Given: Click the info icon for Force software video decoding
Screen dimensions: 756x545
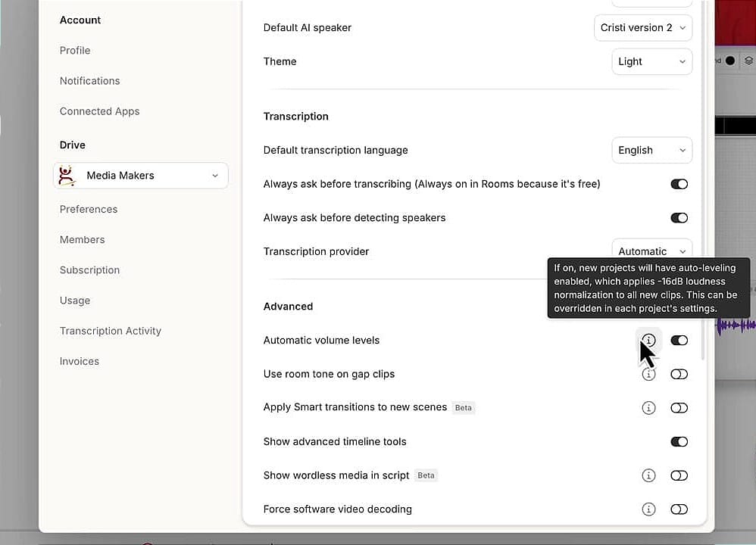Looking at the screenshot, I should [x=648, y=509].
